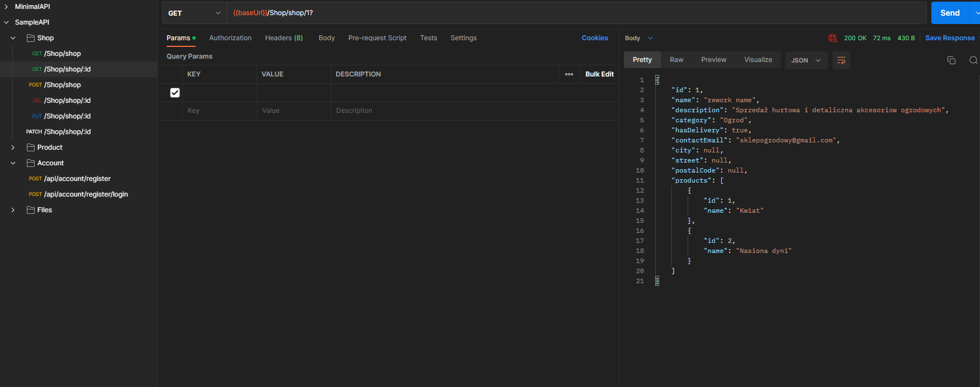
Task: Open search in the response body
Action: (973, 60)
